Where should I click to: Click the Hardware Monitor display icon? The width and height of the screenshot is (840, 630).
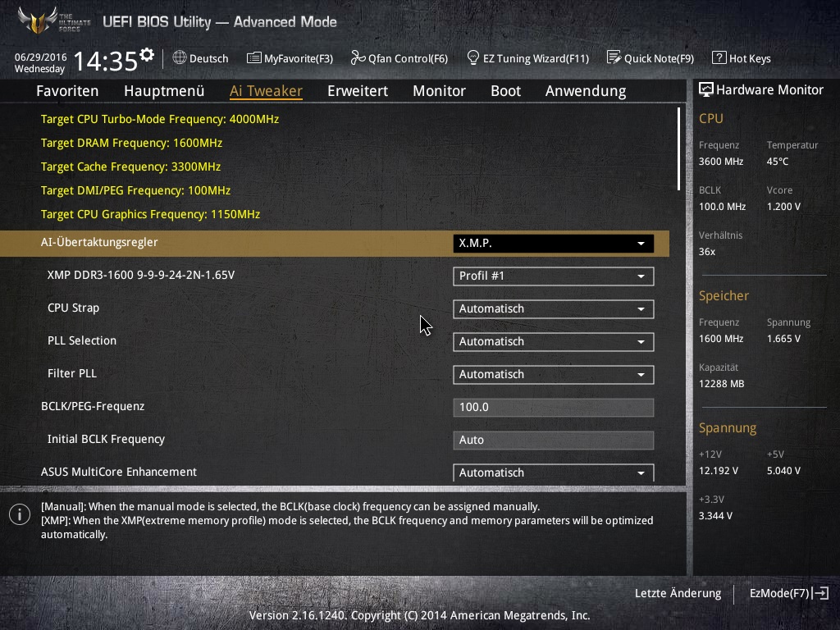point(706,90)
